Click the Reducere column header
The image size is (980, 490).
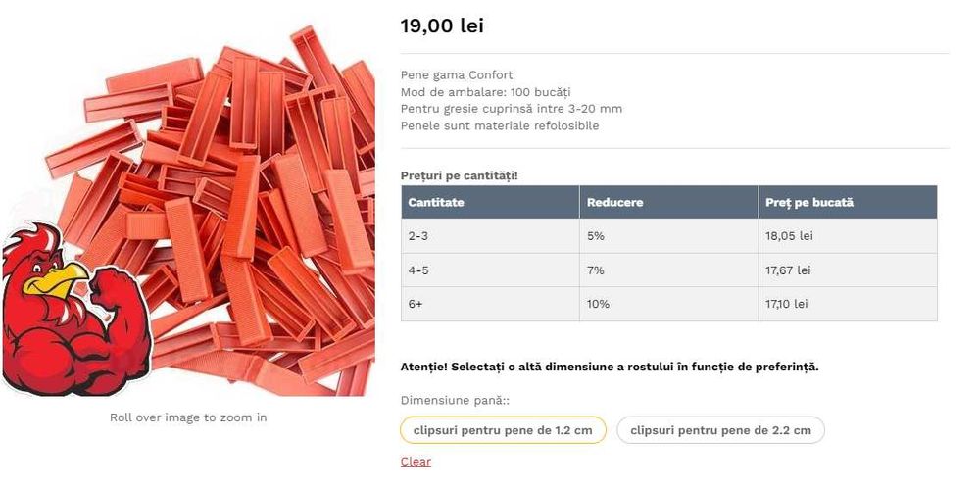[614, 202]
